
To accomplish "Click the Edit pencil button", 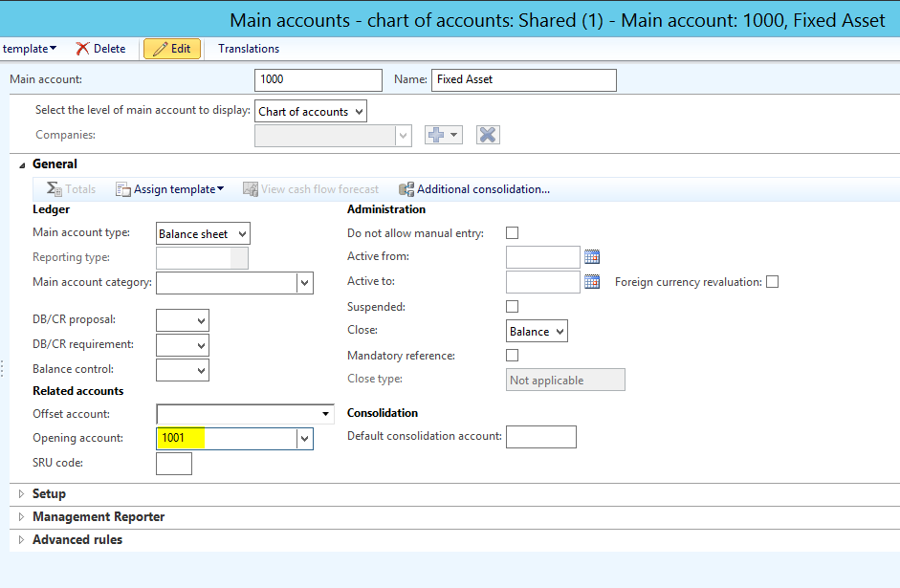I will [172, 49].
